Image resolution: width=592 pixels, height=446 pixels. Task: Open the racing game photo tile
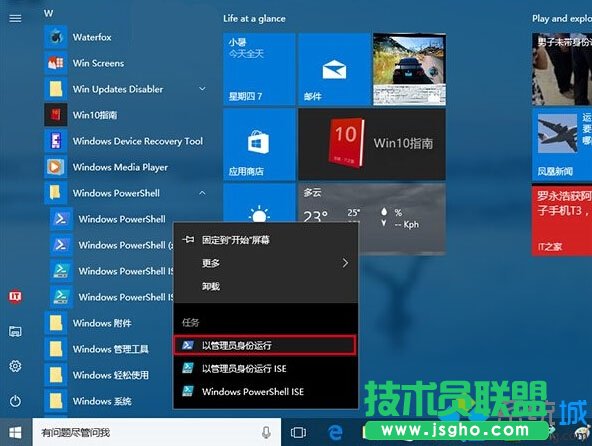tap(409, 69)
